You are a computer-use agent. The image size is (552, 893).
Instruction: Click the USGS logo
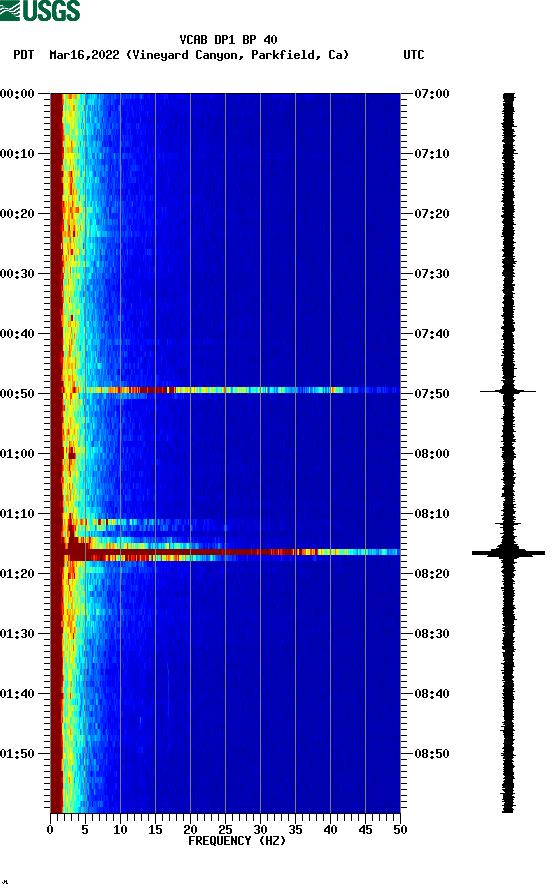tap(40, 10)
